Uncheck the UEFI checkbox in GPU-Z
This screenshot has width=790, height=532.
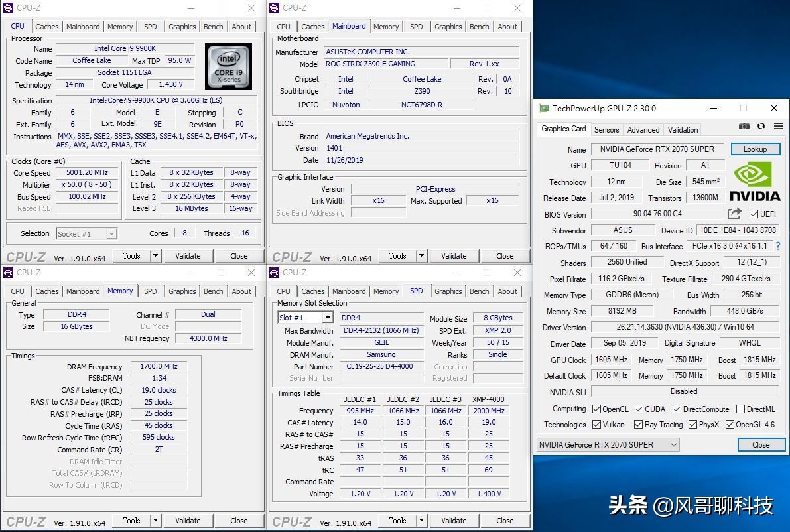pos(754,213)
